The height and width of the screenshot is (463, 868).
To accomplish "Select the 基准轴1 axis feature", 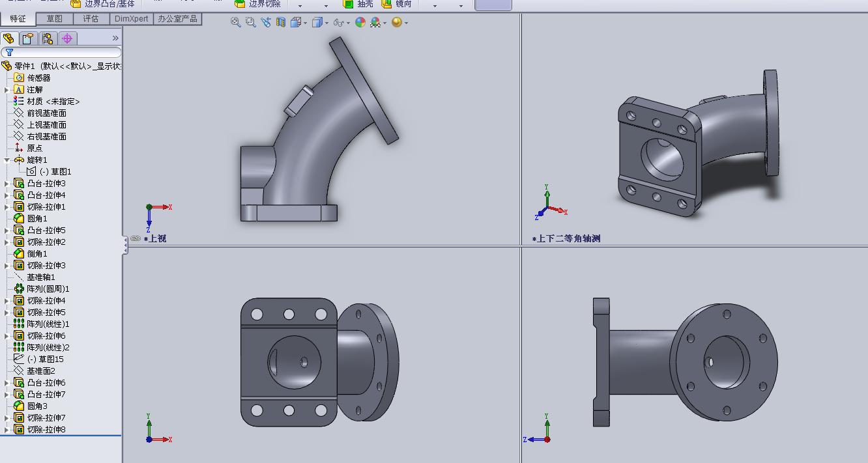I will click(x=35, y=277).
